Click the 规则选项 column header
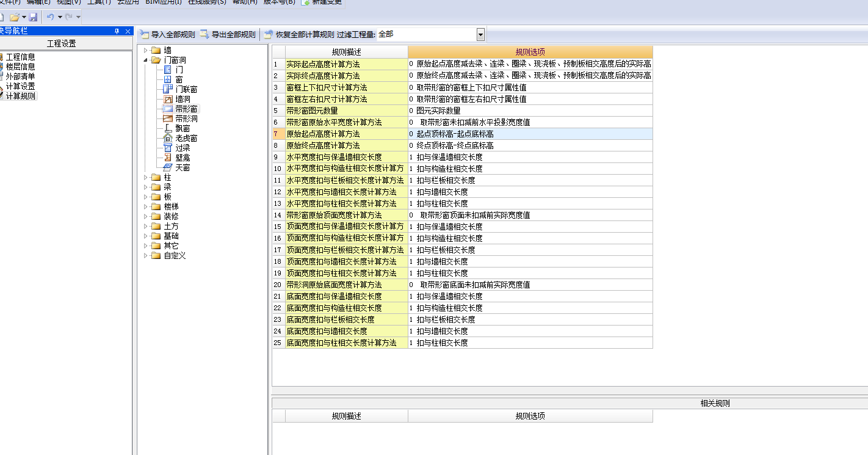The image size is (868, 455). [x=530, y=52]
